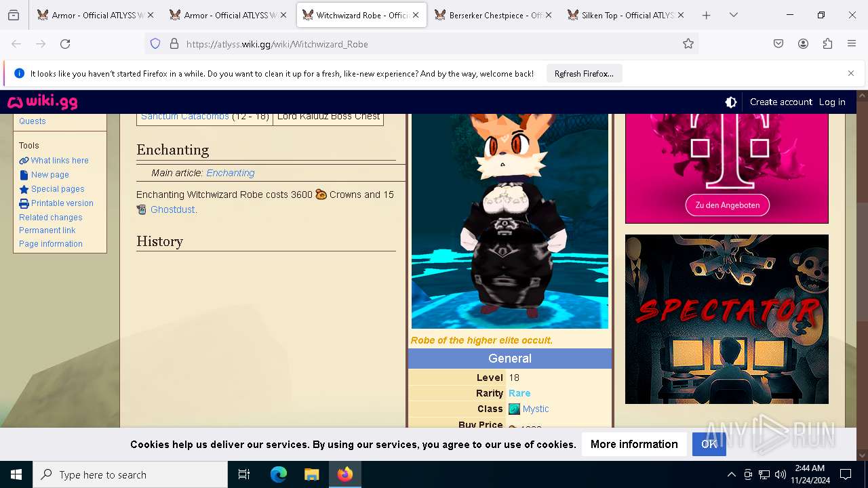
Task: Expand the list all tabs chevron
Action: (733, 15)
